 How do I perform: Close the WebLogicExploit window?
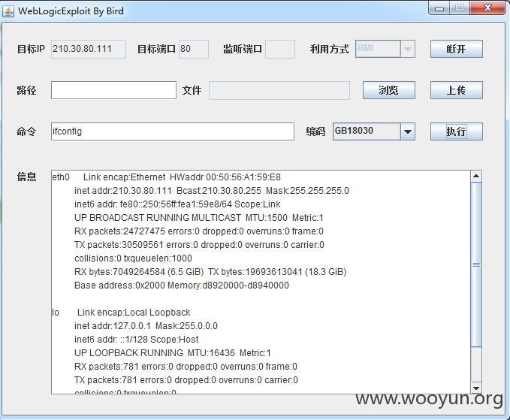tap(488, 8)
